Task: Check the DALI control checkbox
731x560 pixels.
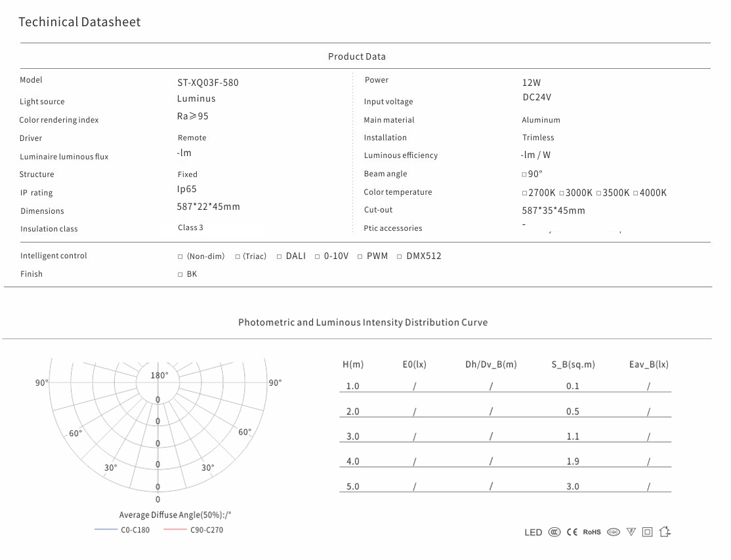Action: tap(280, 256)
